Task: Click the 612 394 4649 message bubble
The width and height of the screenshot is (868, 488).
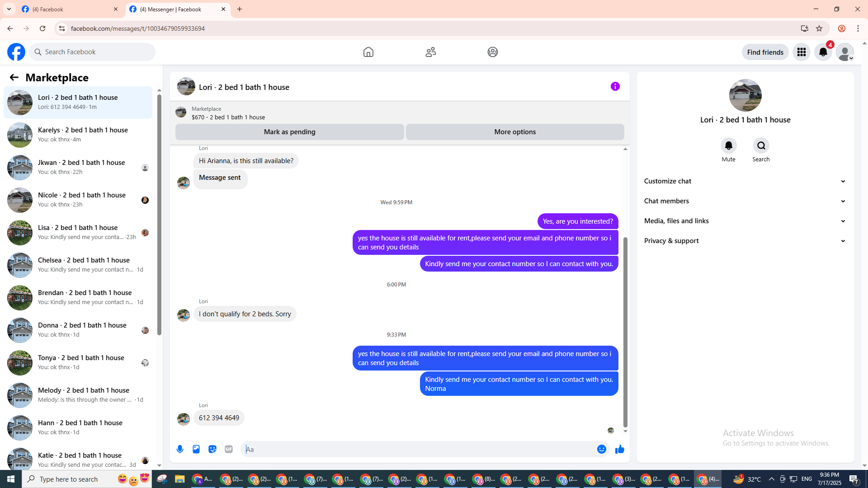Action: [219, 418]
